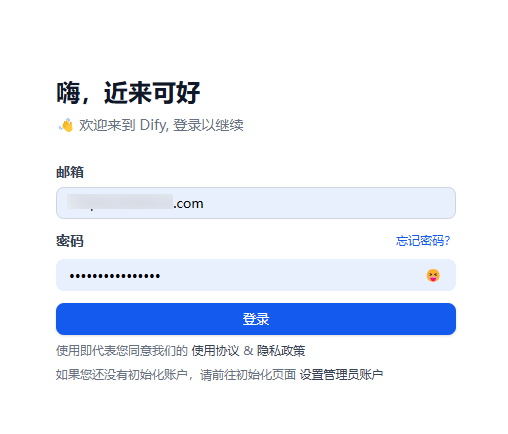Focus the 邮箱 email input field
The width and height of the screenshot is (508, 434).
pyautogui.click(x=256, y=203)
